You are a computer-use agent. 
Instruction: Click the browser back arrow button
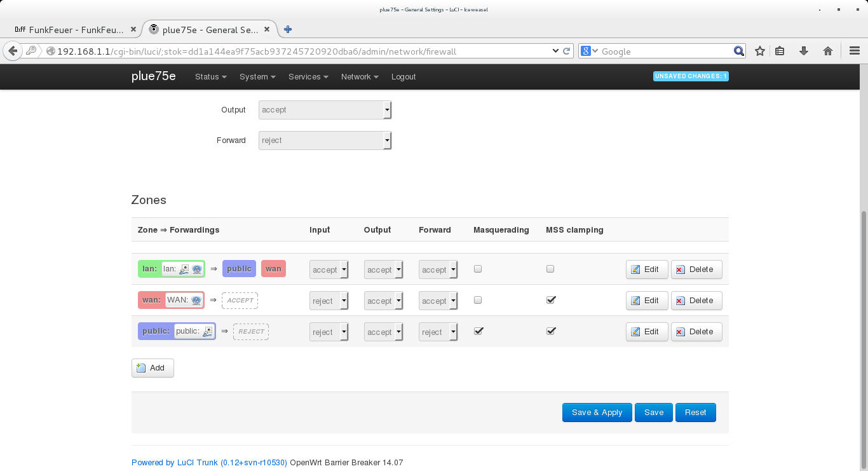(x=13, y=51)
